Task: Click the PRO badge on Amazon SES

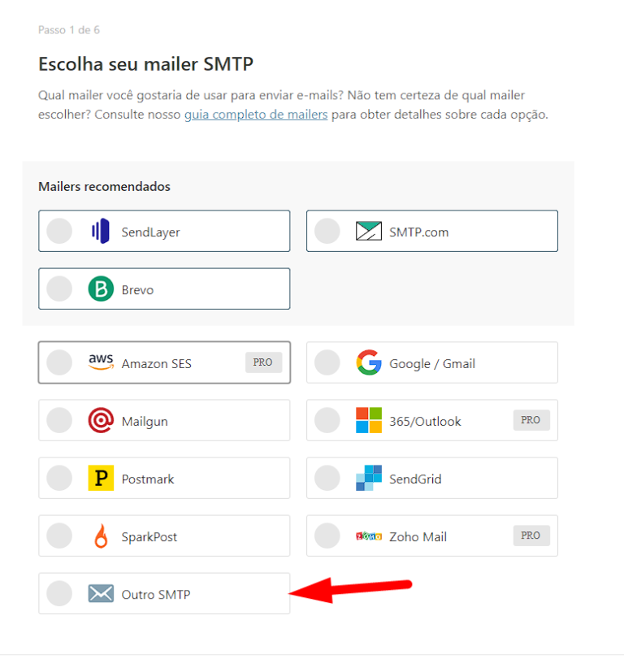Action: pos(263,362)
